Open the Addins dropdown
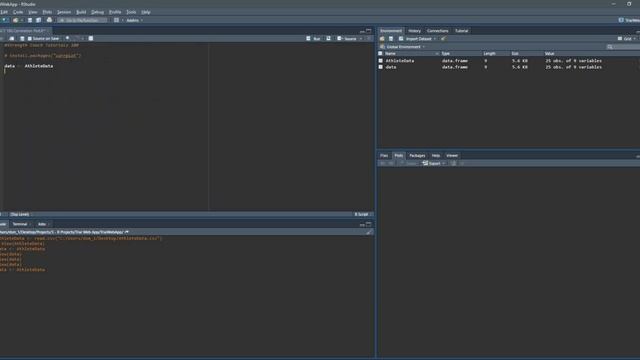This screenshot has width=640, height=360. (134, 20)
